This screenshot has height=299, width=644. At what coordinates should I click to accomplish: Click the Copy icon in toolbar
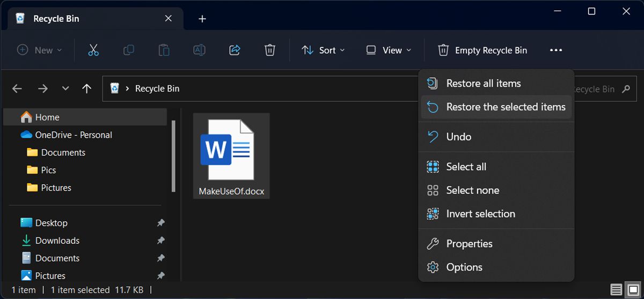129,50
